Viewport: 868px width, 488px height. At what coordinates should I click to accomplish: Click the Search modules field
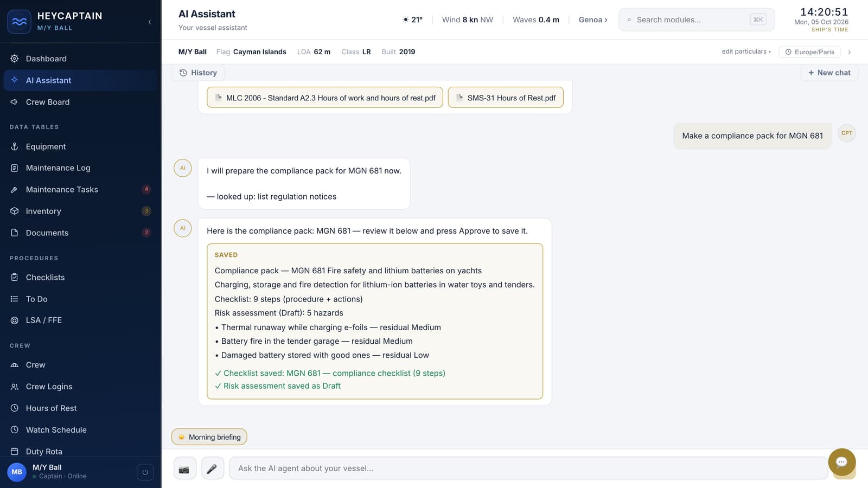[697, 20]
